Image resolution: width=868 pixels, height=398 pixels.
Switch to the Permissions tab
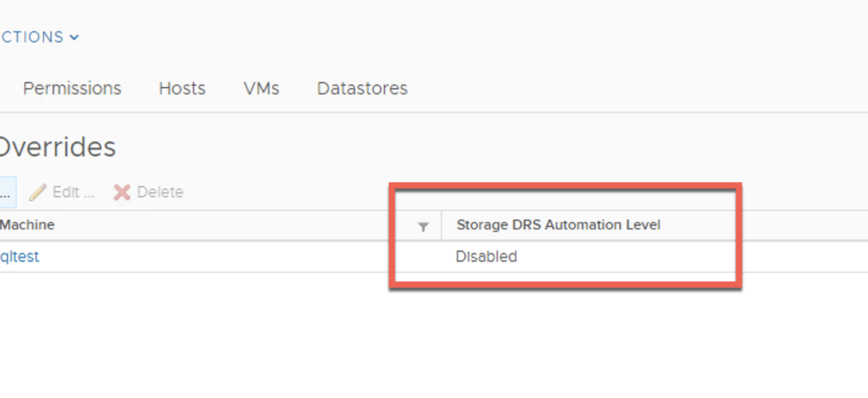(x=72, y=89)
